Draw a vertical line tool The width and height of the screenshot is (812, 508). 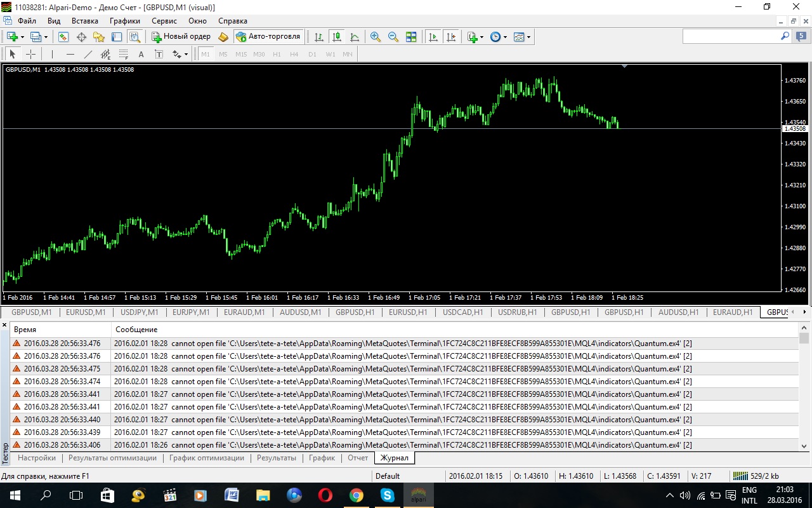coord(52,54)
